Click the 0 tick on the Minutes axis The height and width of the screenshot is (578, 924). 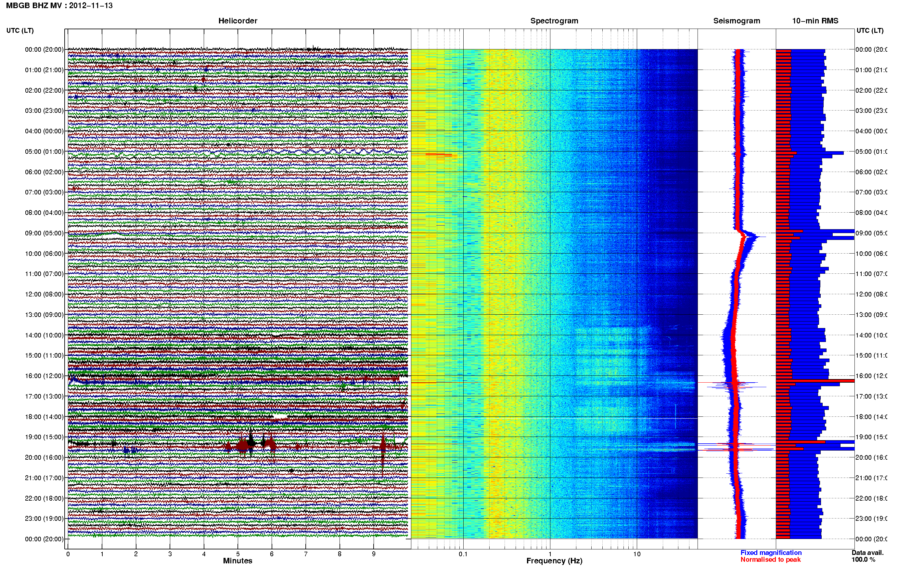68,554
